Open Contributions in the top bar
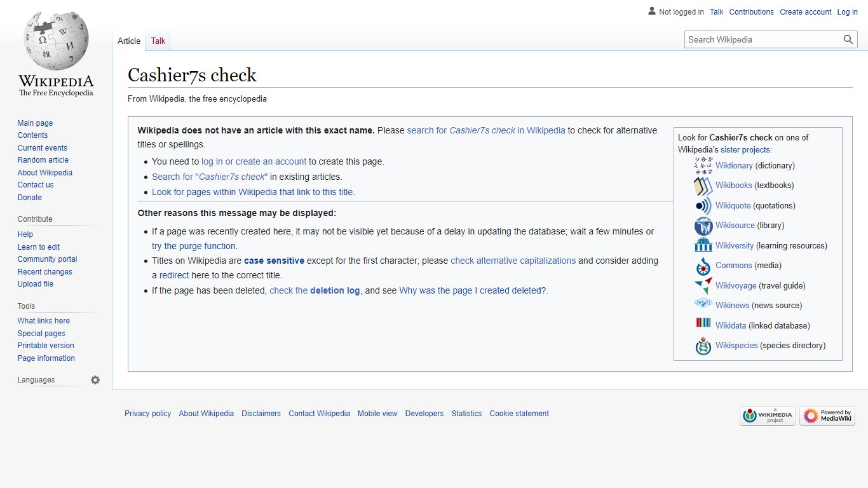 (752, 12)
